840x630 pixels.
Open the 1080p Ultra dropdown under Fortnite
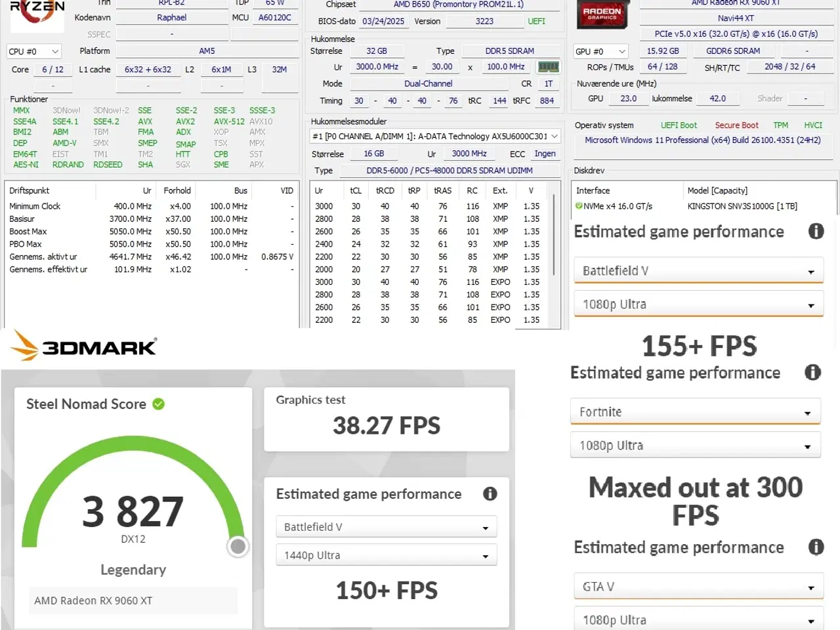[695, 446]
